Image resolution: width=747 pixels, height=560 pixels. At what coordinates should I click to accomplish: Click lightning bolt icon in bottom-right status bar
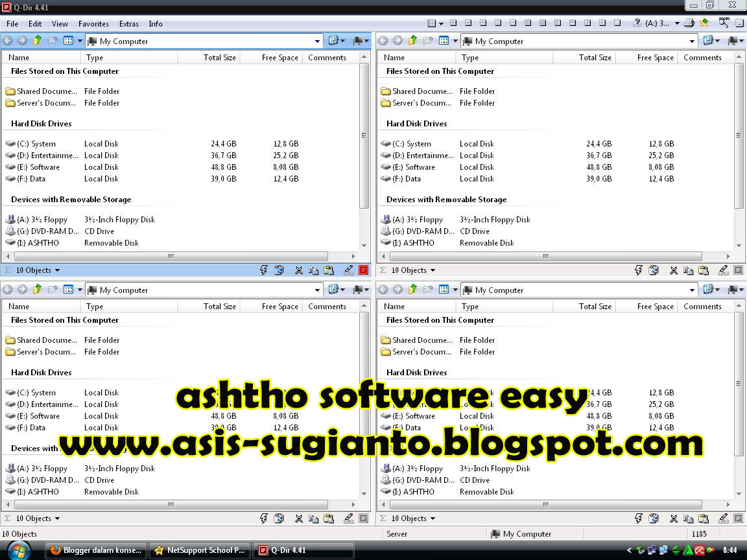(638, 518)
